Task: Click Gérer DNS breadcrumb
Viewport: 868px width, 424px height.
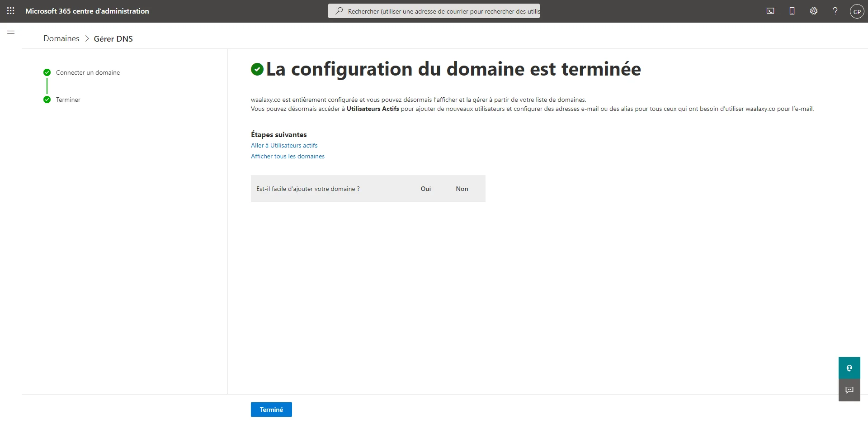Action: point(113,39)
